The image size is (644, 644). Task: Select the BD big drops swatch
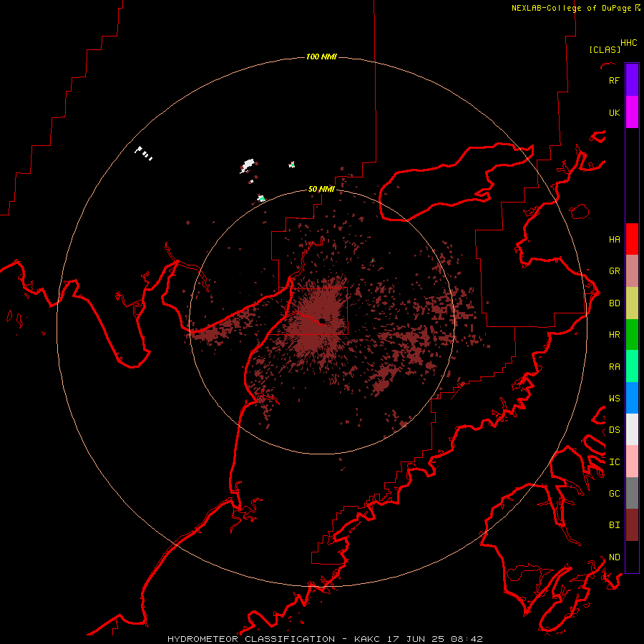pyautogui.click(x=632, y=303)
